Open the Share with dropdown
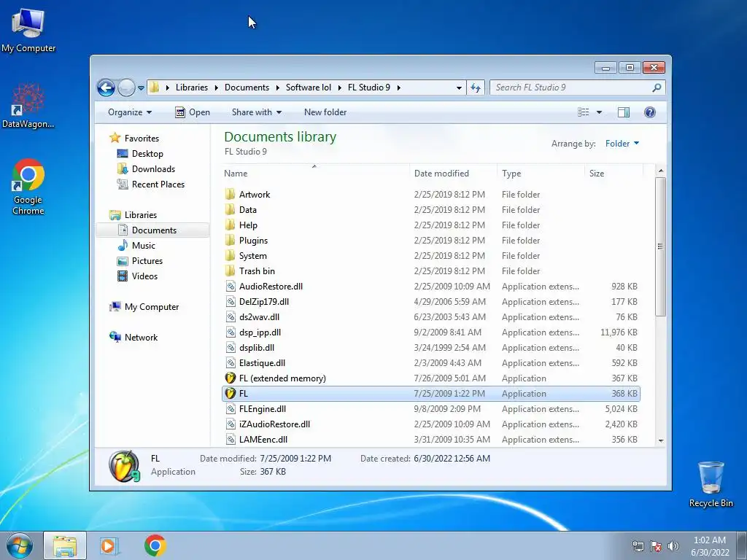 point(256,112)
